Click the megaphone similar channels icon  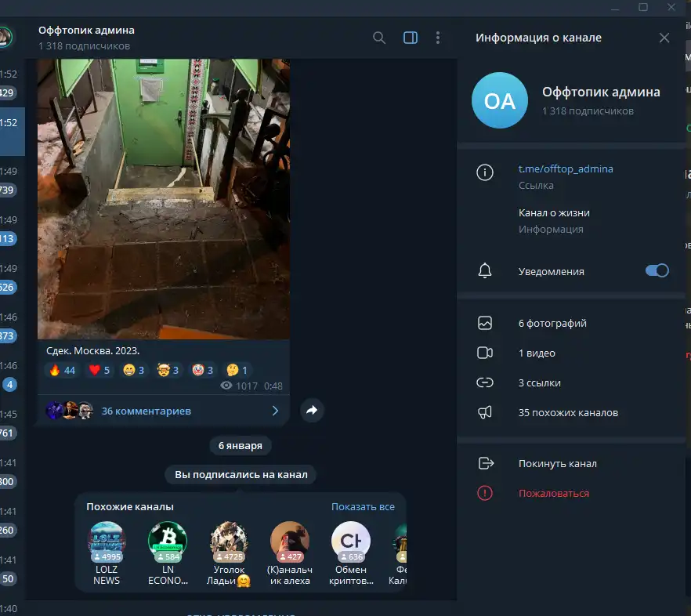tap(485, 413)
